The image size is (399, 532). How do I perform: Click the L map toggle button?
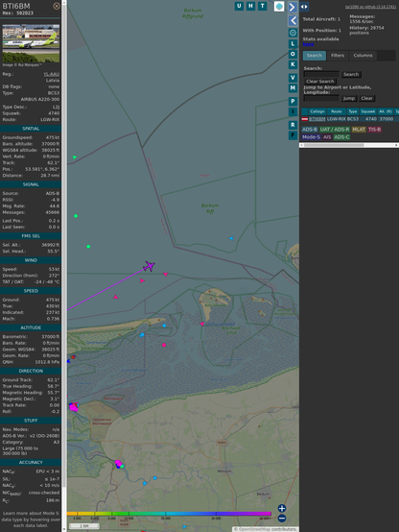293,44
